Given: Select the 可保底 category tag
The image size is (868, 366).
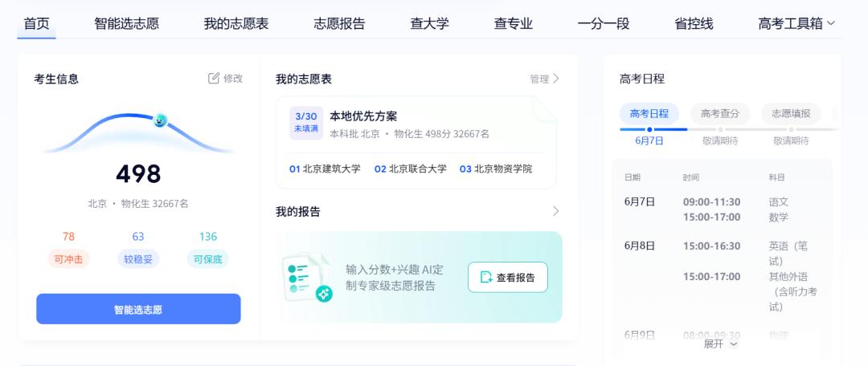Looking at the screenshot, I should pyautogui.click(x=207, y=259).
